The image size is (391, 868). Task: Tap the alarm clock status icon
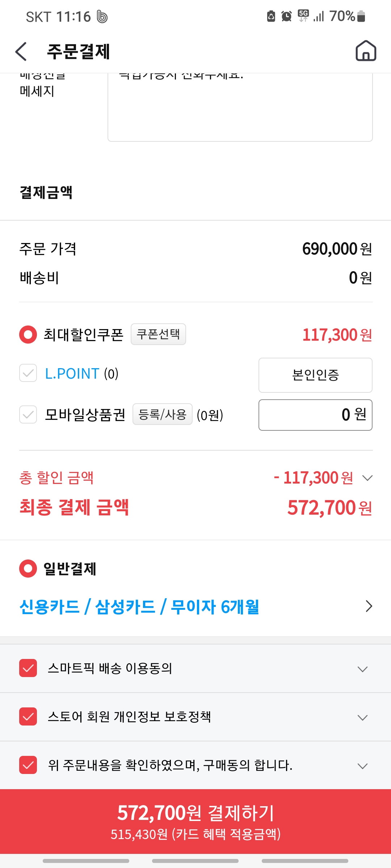286,16
